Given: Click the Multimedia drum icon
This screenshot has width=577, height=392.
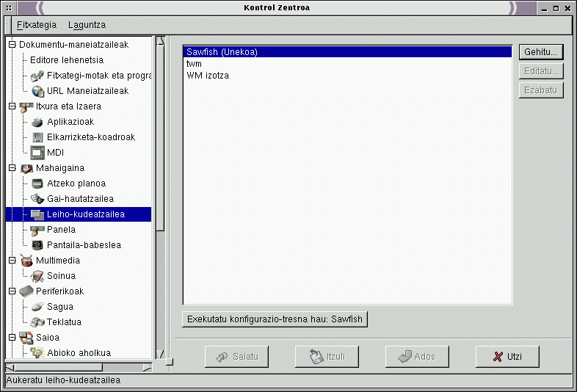Looking at the screenshot, I should [26, 260].
